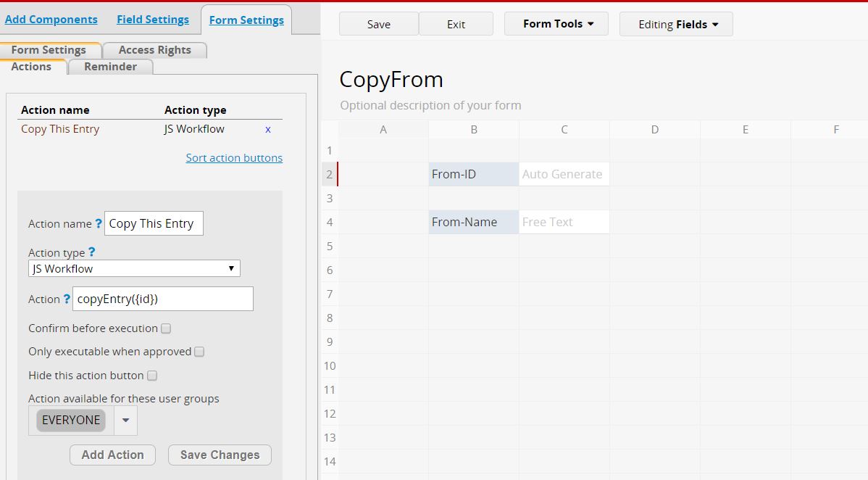The image size is (868, 480).
Task: Click the help icon beside Action type
Action: (91, 252)
